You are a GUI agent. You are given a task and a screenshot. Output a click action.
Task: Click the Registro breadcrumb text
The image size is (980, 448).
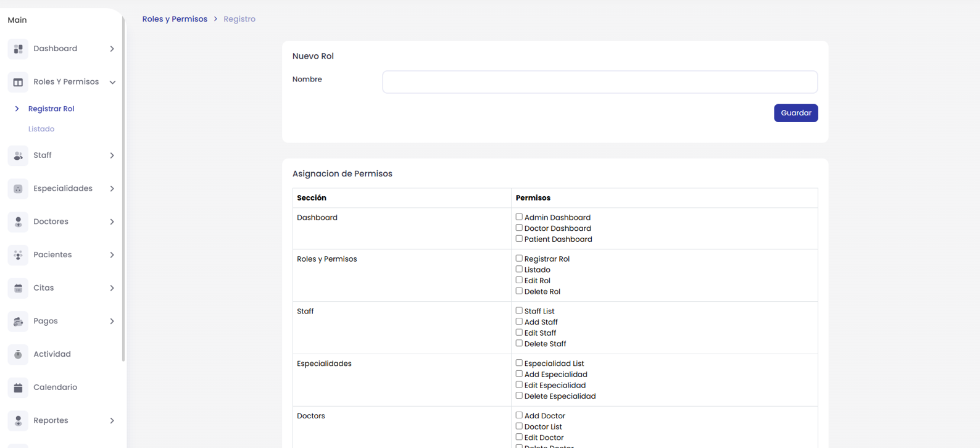pyautogui.click(x=239, y=19)
